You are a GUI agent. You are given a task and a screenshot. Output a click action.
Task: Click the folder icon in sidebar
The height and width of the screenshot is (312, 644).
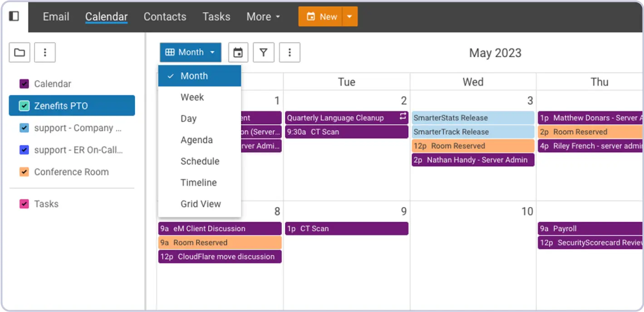tap(20, 53)
